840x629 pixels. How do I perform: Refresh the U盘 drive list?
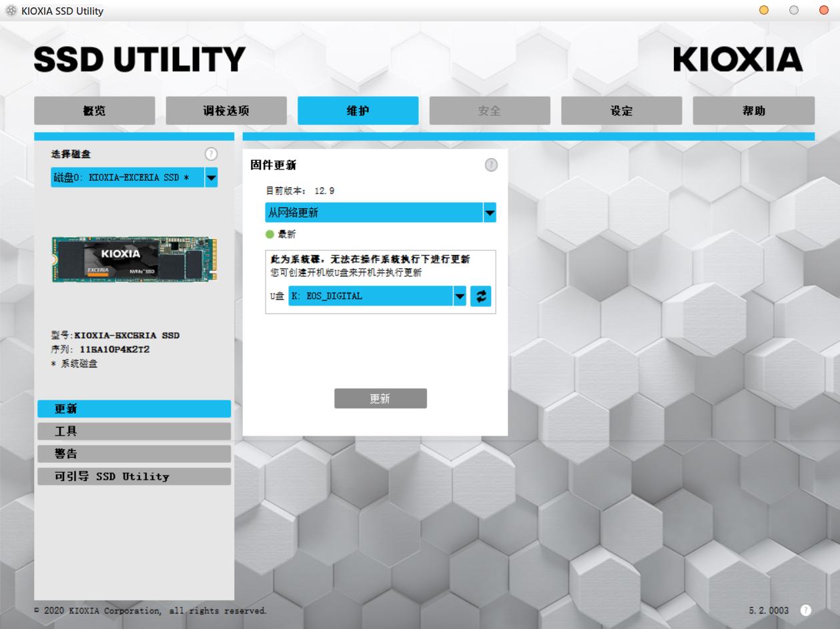click(x=480, y=296)
